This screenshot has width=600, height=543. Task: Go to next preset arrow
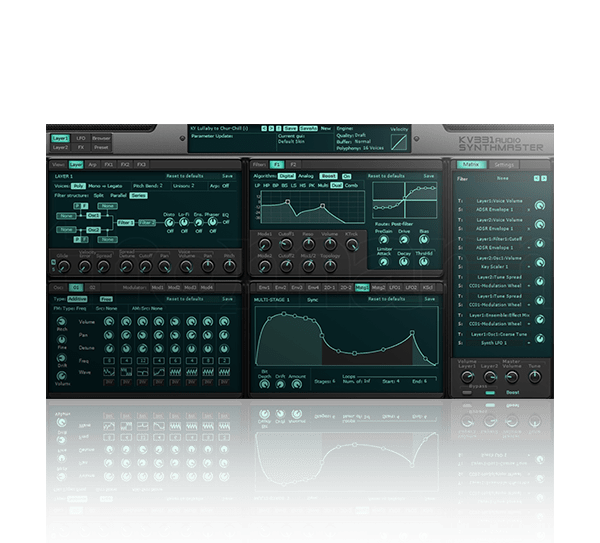(x=271, y=129)
